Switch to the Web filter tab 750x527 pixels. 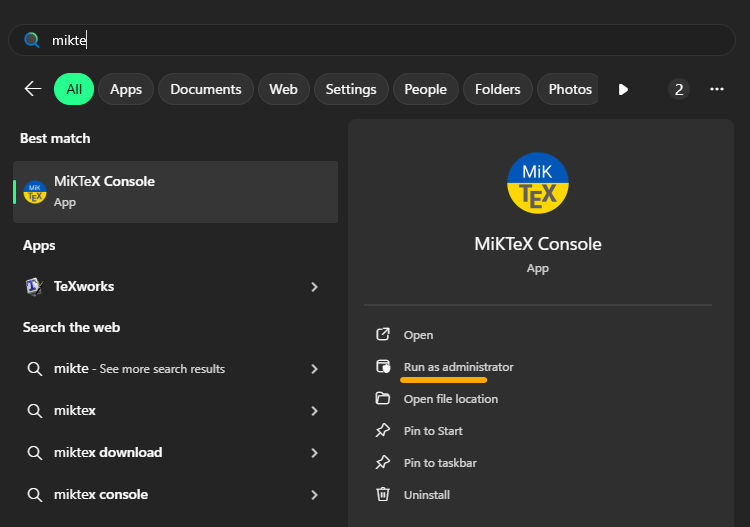[x=283, y=89]
